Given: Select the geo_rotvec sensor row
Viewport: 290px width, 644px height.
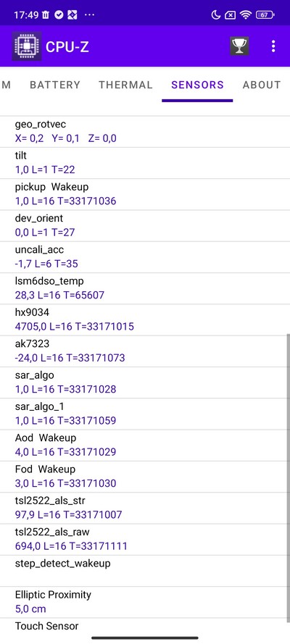Looking at the screenshot, I should click(x=145, y=131).
